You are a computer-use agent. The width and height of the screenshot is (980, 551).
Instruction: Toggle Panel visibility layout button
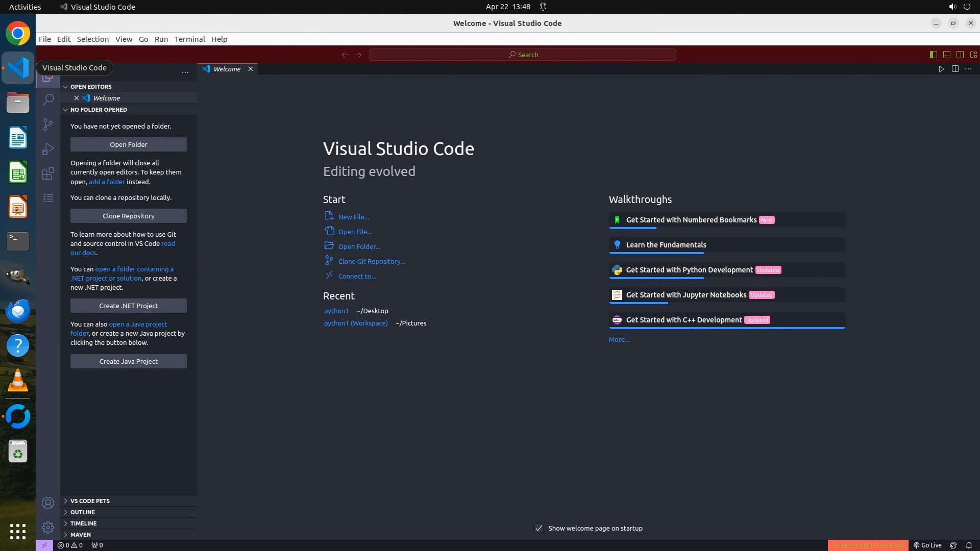click(946, 55)
